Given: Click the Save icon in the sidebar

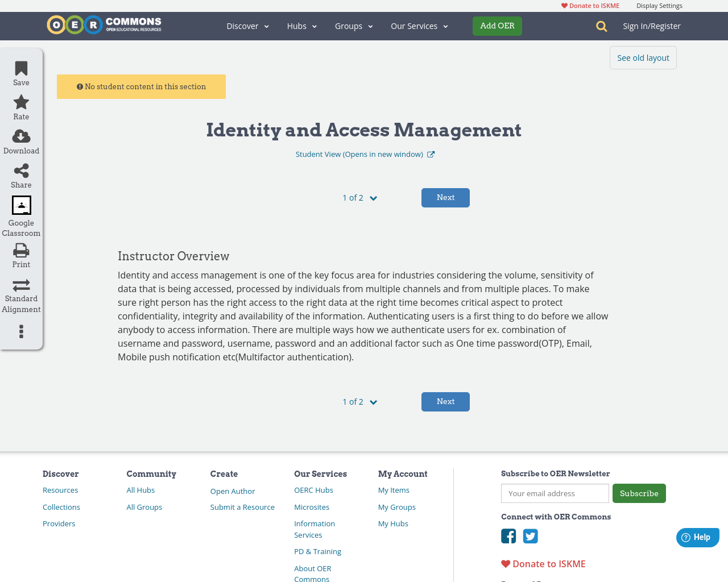Looking at the screenshot, I should tap(20, 68).
